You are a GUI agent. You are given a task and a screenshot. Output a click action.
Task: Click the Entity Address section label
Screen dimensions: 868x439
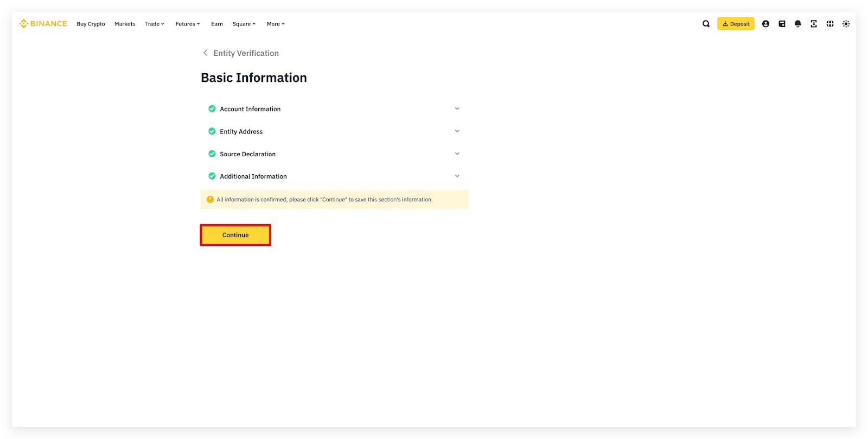pyautogui.click(x=241, y=131)
